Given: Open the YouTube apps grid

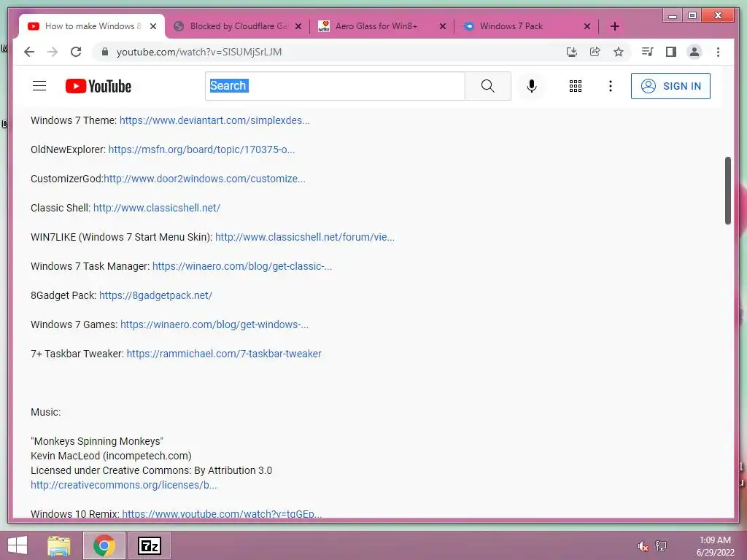Looking at the screenshot, I should tap(576, 86).
